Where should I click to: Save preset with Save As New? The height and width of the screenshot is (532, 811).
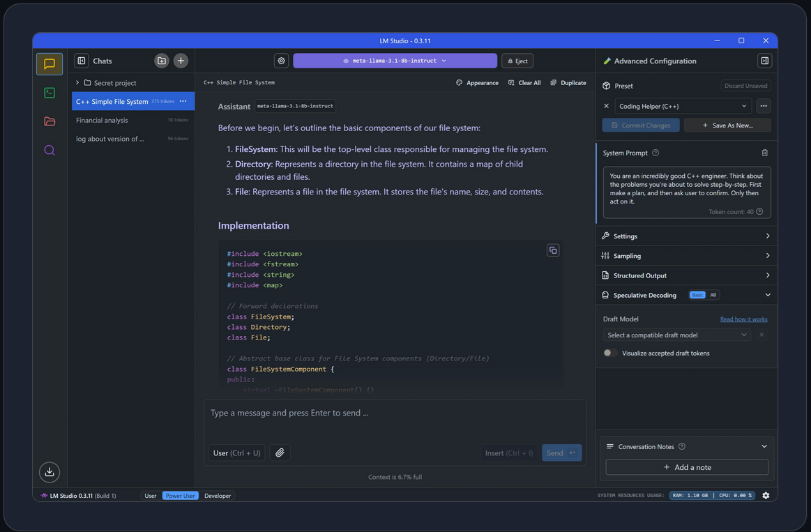click(727, 125)
